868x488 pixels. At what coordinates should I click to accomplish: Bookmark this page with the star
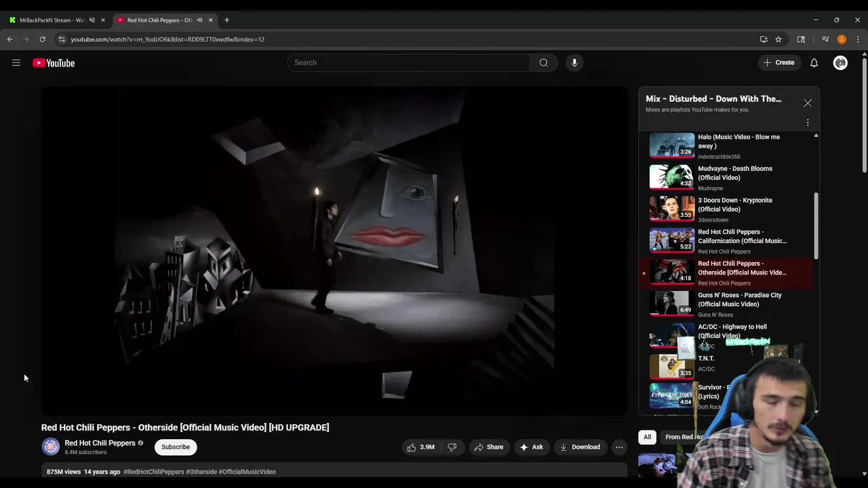[778, 39]
